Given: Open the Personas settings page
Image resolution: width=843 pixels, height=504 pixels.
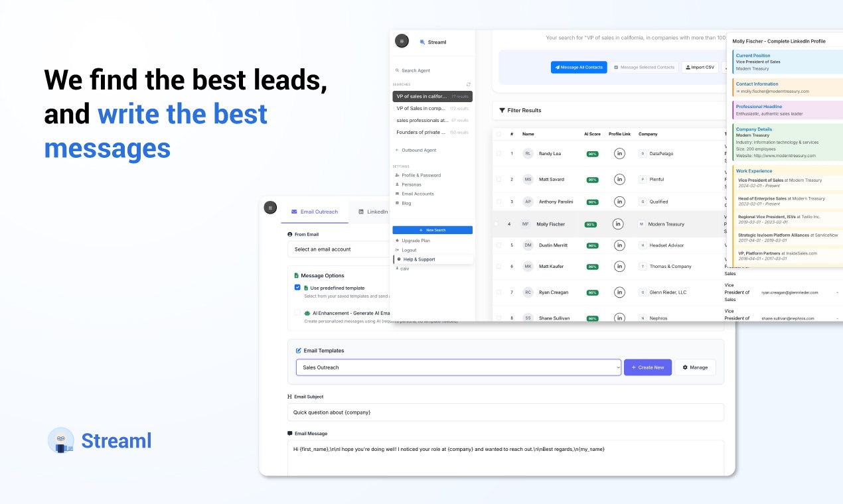Looking at the screenshot, I should [x=411, y=184].
